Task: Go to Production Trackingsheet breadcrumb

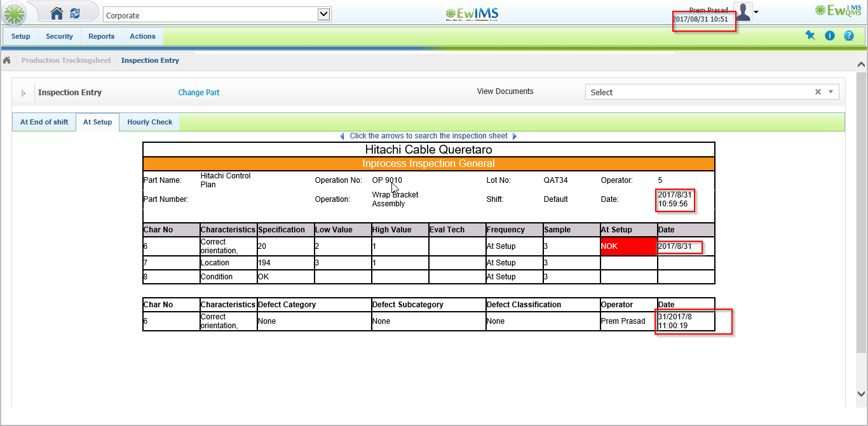Action: 66,60
